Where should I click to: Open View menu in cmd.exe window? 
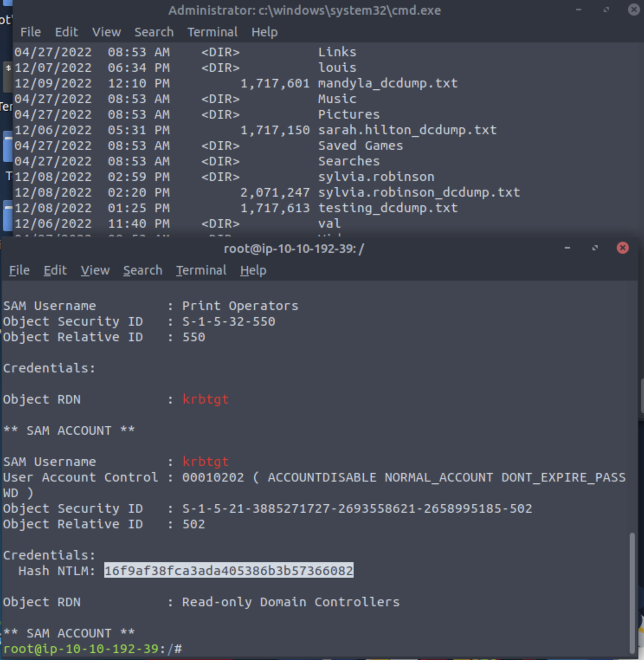[x=106, y=32]
